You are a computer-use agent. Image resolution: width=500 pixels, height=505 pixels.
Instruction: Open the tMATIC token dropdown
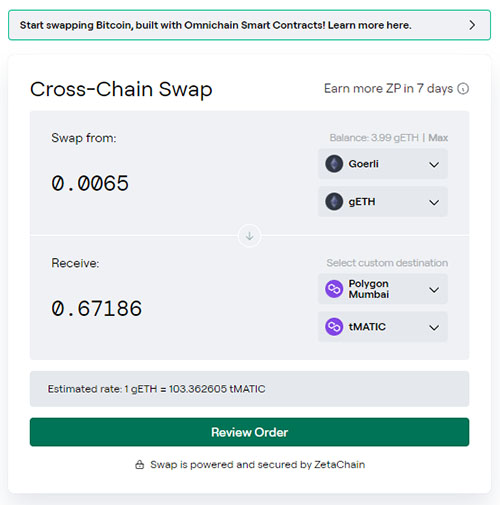click(x=383, y=327)
